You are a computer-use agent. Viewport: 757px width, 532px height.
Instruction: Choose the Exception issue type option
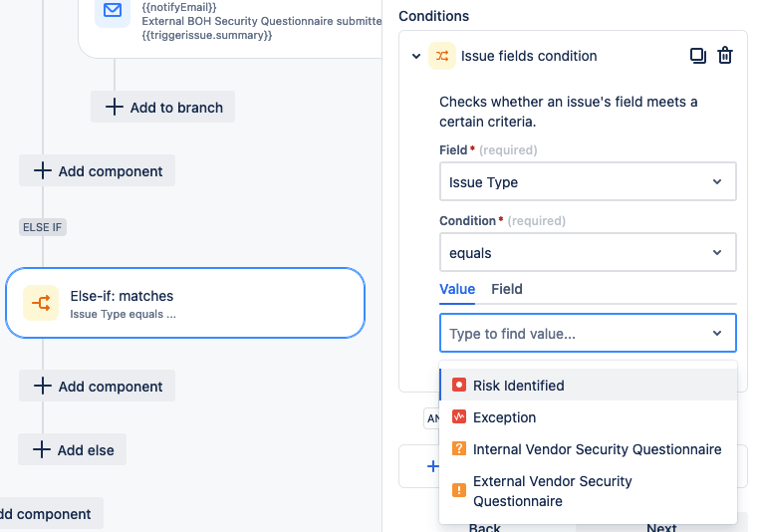coord(504,417)
